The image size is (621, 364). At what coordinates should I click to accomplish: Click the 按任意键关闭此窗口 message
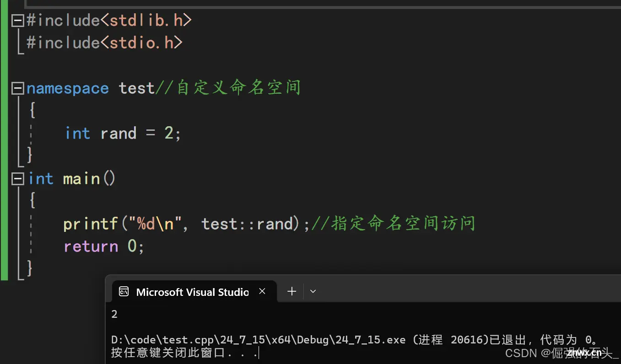(x=185, y=353)
